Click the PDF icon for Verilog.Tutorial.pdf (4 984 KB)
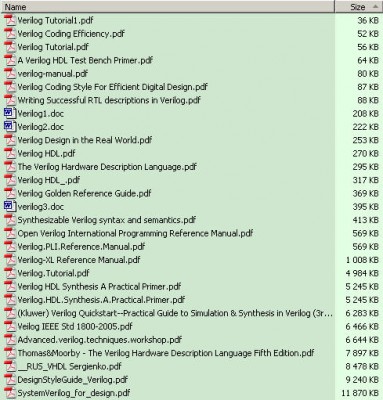The image size is (383, 400). click(x=10, y=273)
